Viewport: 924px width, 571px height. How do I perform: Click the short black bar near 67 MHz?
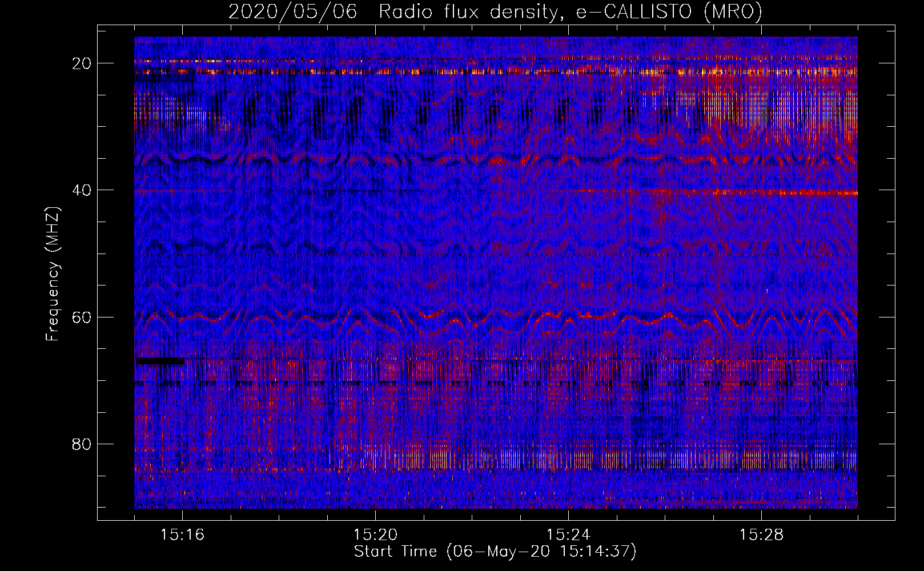click(160, 361)
